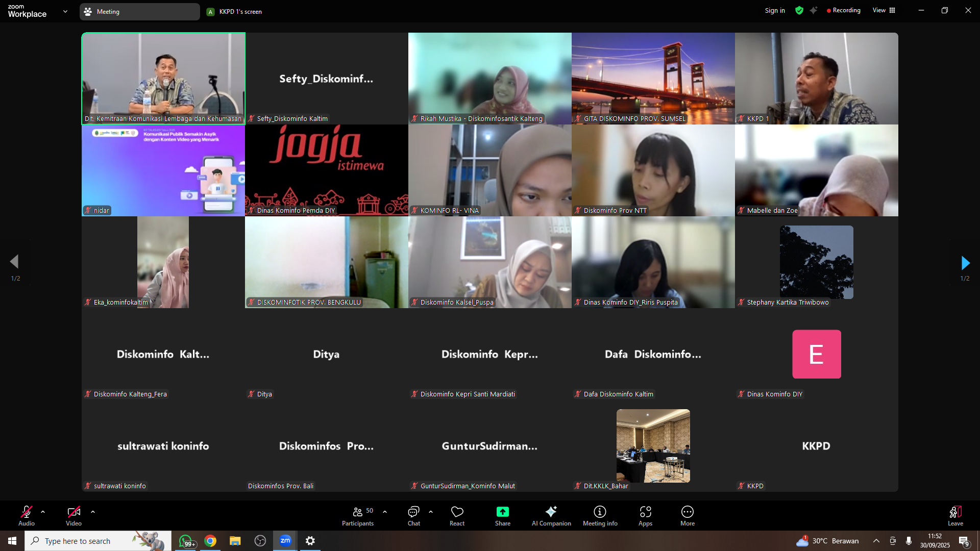This screenshot has height=551, width=980.
Task: Select the Dit.KKLK_Bahar video thumbnail
Action: [x=653, y=445]
